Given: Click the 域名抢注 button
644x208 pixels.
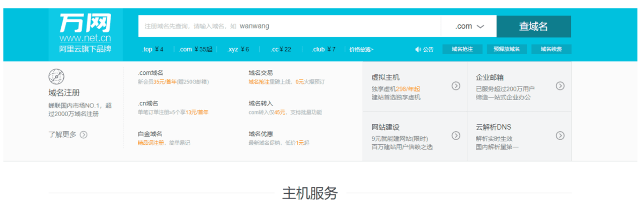Looking at the screenshot, I should (462, 49).
